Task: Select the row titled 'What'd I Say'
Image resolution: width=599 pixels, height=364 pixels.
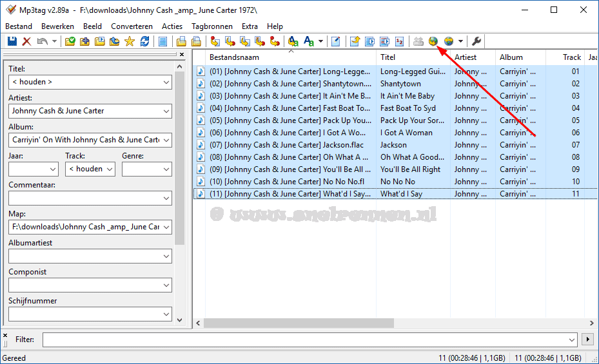Action: [x=396, y=194]
